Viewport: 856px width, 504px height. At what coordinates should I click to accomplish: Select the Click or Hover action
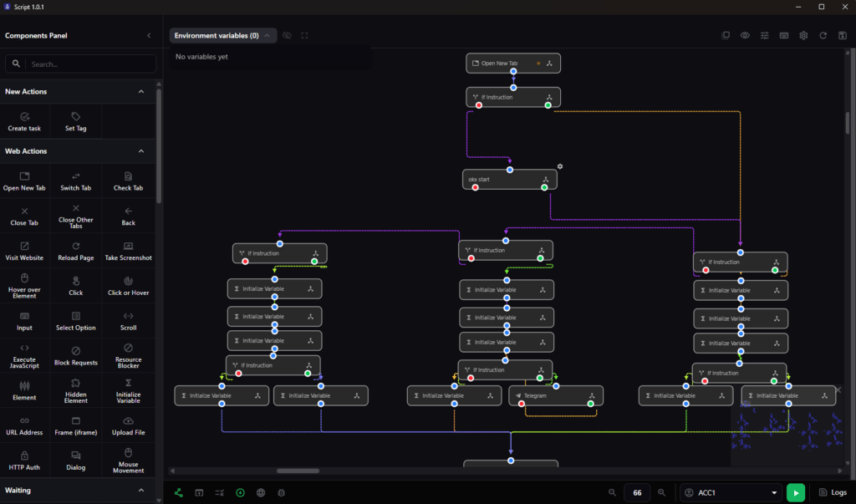(x=128, y=286)
